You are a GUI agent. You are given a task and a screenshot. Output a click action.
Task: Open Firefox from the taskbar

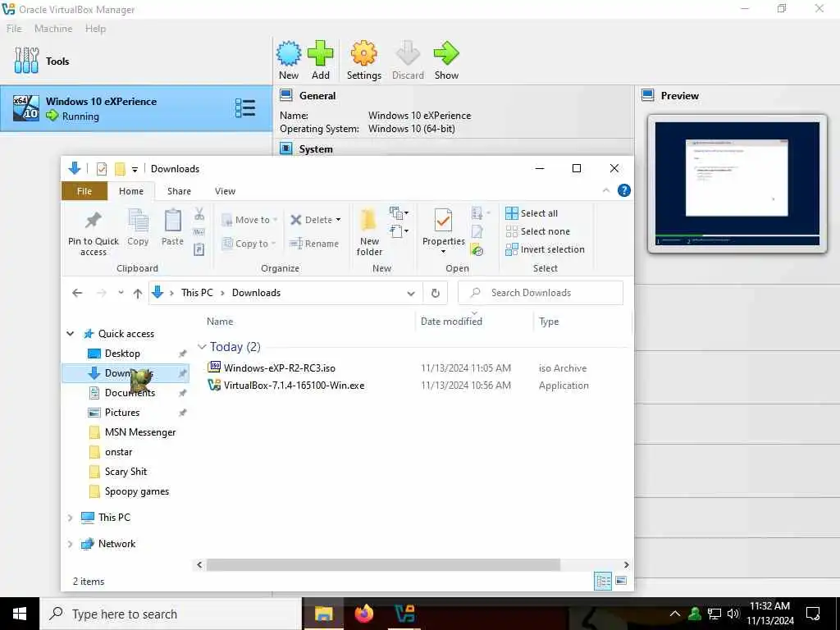click(363, 614)
